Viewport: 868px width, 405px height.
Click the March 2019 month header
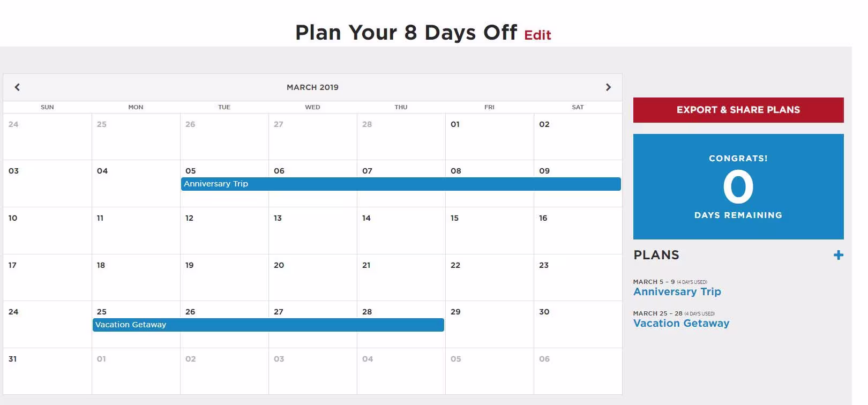312,87
